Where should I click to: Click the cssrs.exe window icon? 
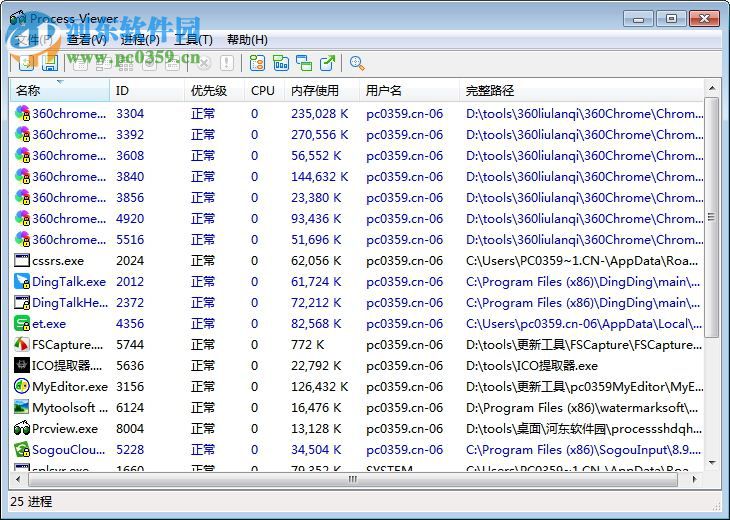point(22,260)
